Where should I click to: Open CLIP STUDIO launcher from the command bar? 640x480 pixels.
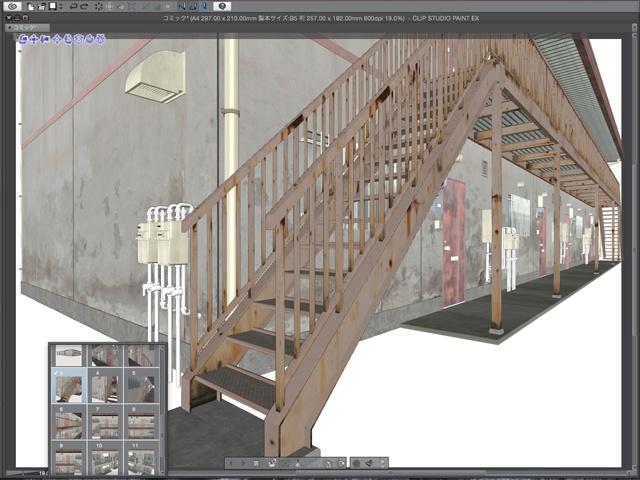12,6
